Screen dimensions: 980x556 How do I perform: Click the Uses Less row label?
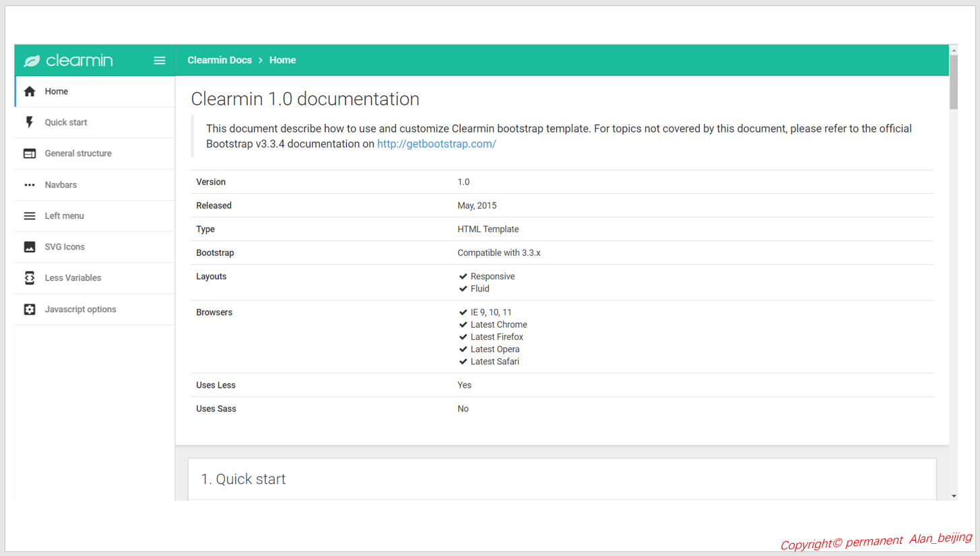(x=216, y=386)
